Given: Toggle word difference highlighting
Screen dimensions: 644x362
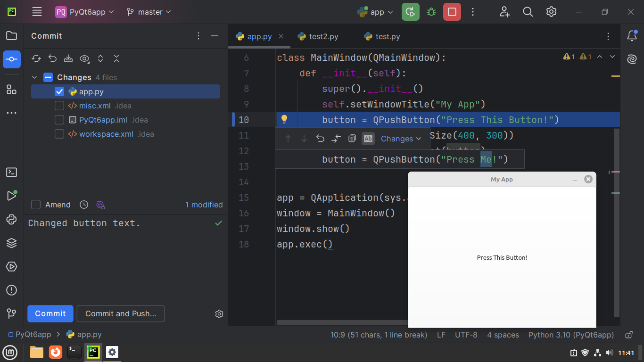Looking at the screenshot, I should [x=368, y=139].
